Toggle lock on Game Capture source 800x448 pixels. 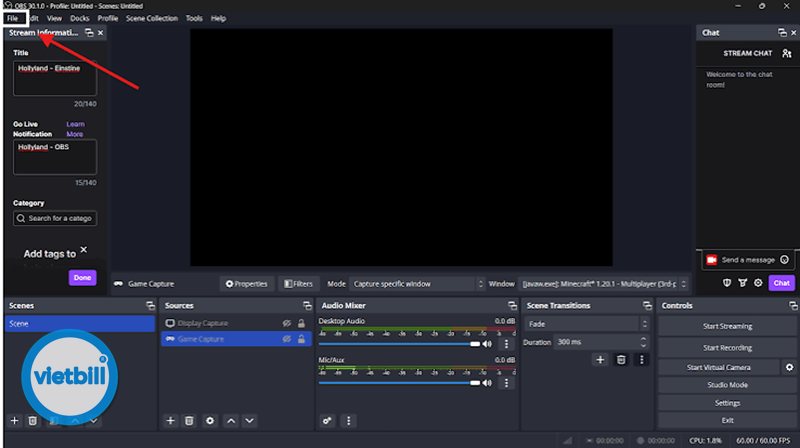302,339
